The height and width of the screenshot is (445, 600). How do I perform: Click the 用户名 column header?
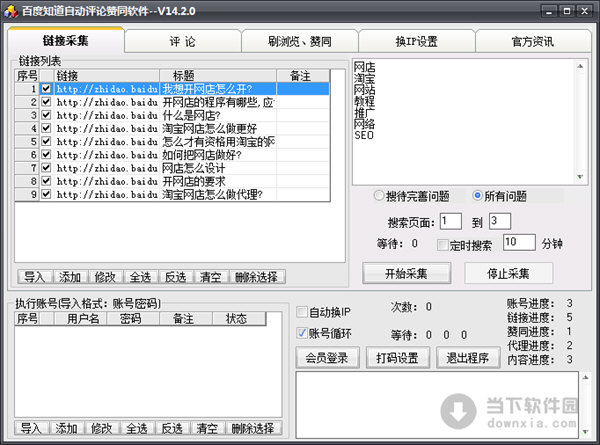80,318
